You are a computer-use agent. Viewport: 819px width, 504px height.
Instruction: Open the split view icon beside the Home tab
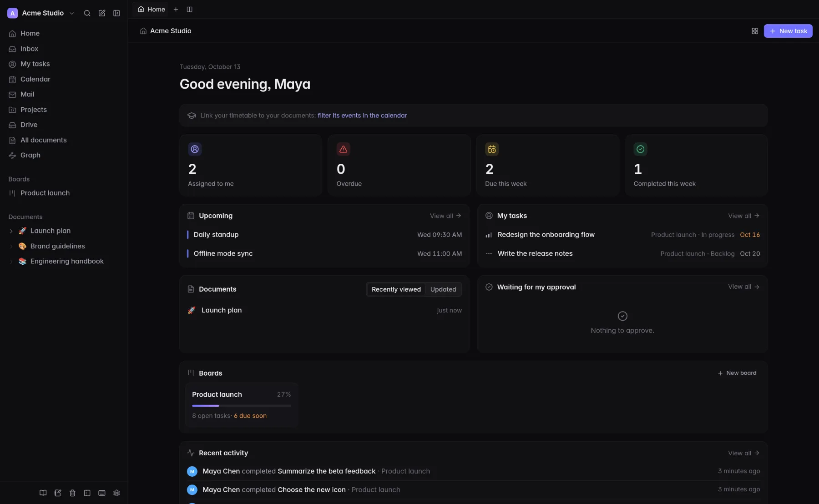(190, 9)
